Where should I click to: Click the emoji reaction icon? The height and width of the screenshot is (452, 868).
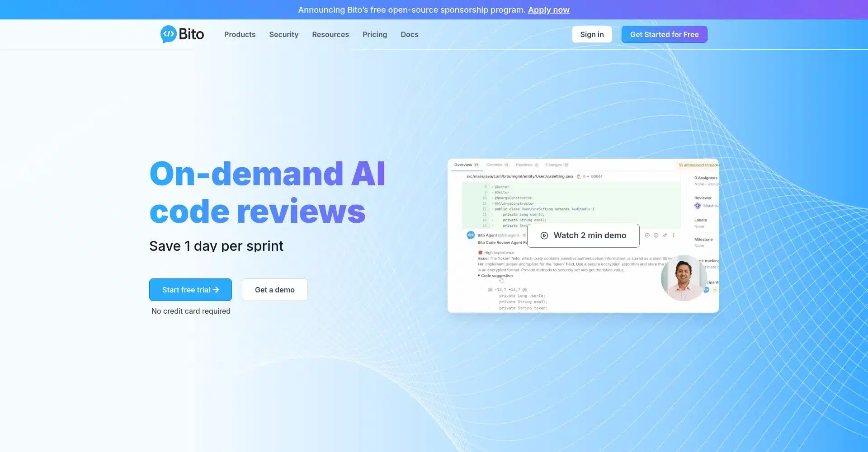pyautogui.click(x=656, y=235)
